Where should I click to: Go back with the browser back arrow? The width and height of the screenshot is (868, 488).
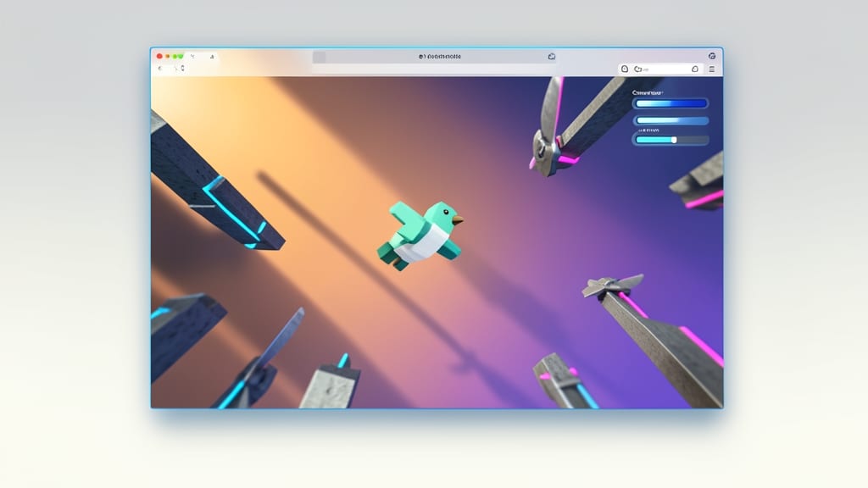tap(160, 69)
